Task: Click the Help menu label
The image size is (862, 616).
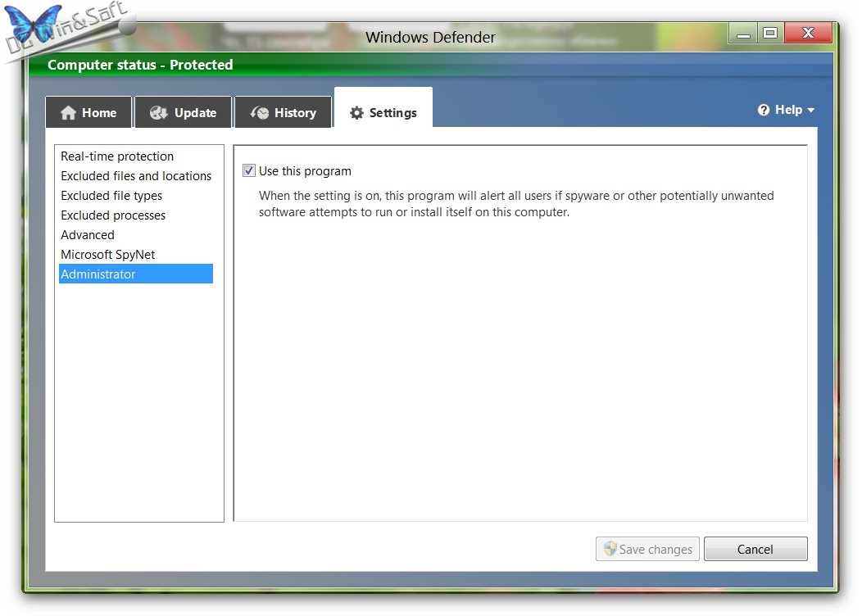Action: click(x=788, y=110)
